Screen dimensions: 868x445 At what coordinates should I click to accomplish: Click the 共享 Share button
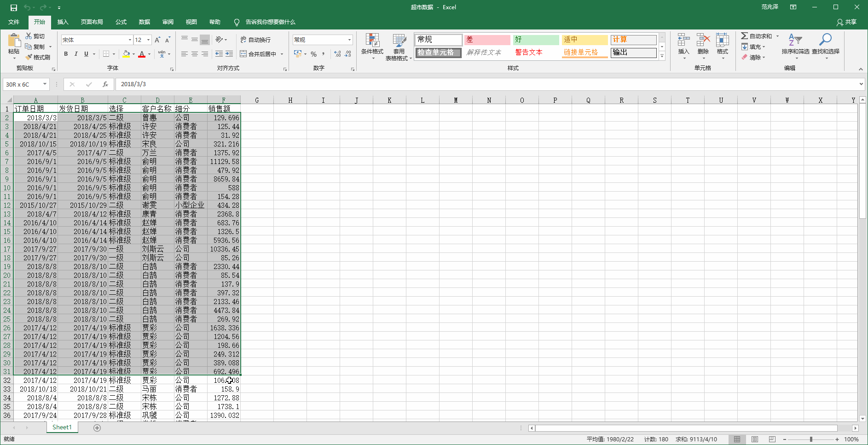coord(847,22)
